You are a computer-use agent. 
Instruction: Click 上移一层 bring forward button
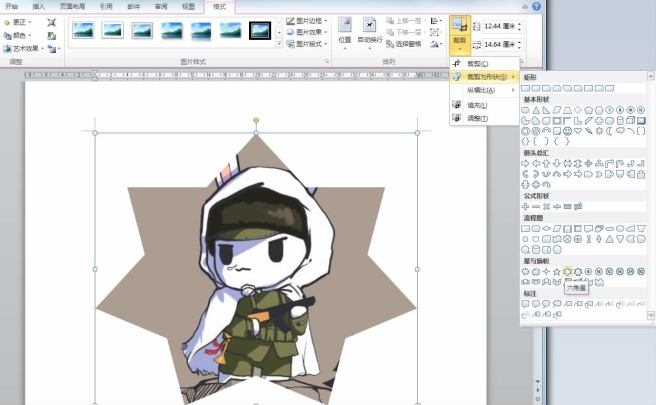(405, 21)
